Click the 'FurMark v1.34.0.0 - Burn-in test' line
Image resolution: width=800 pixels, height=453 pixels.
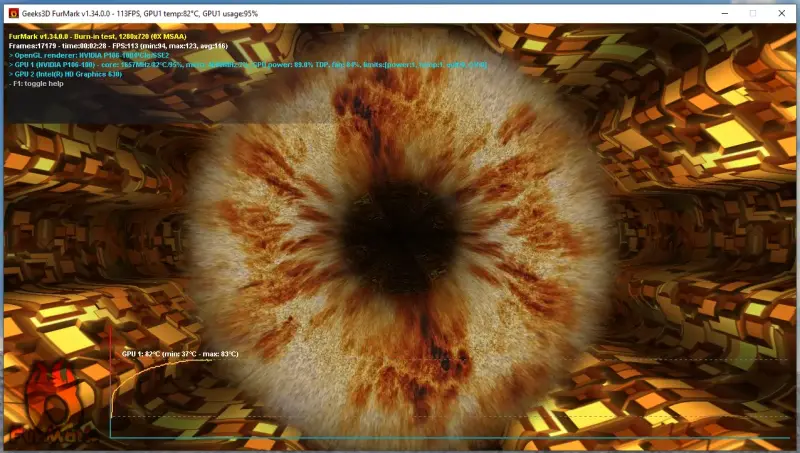pos(97,36)
